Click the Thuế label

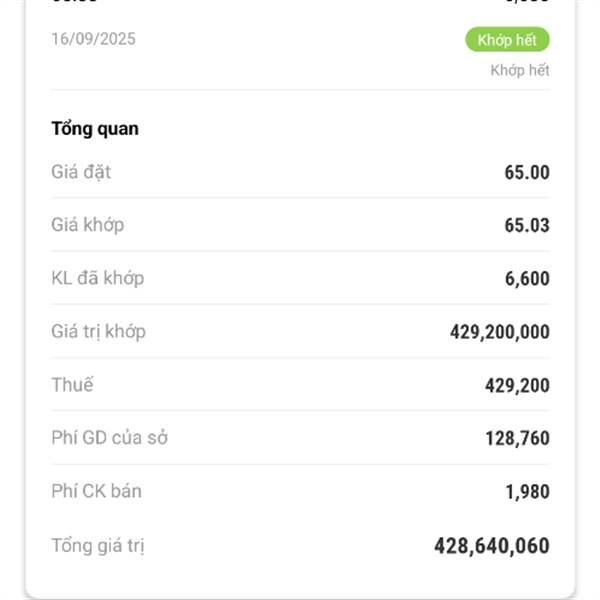(x=72, y=385)
